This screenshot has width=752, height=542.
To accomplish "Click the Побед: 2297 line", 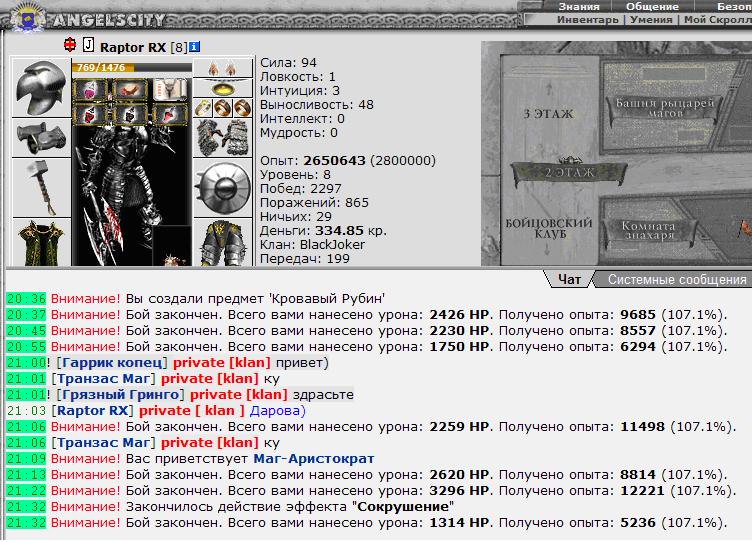I will pos(301,189).
